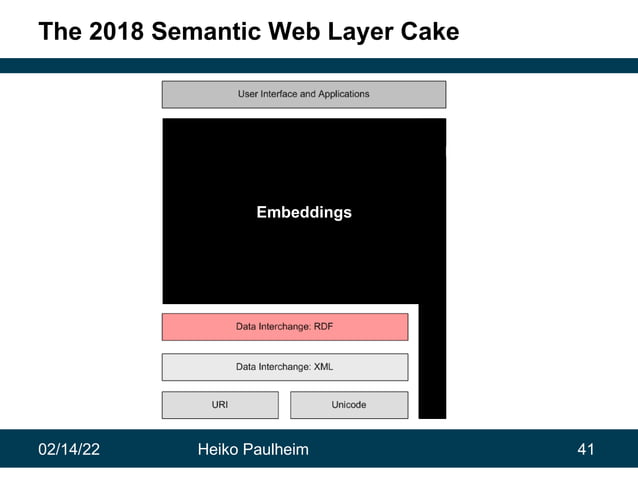
Task: Click the date "02/14/22" in the footer
Action: coord(69,450)
